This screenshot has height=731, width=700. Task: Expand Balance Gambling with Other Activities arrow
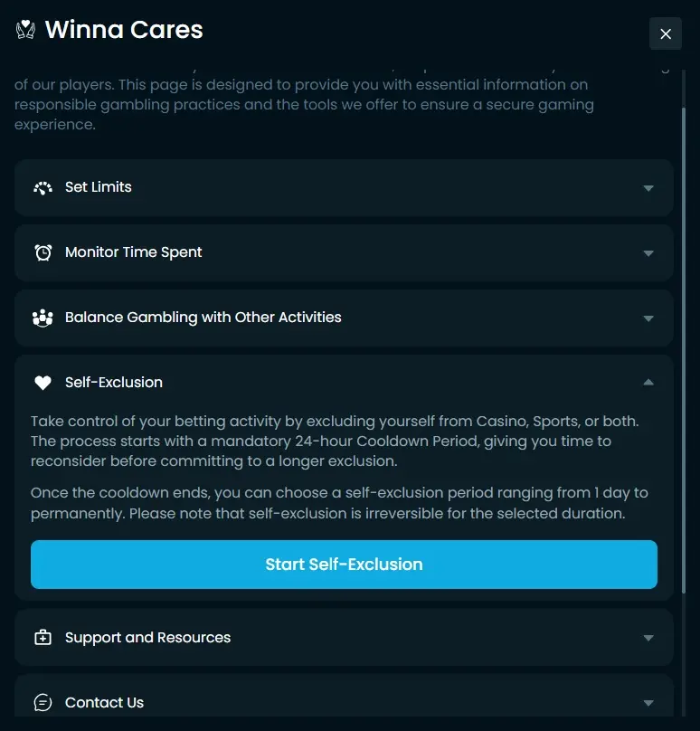pos(648,318)
